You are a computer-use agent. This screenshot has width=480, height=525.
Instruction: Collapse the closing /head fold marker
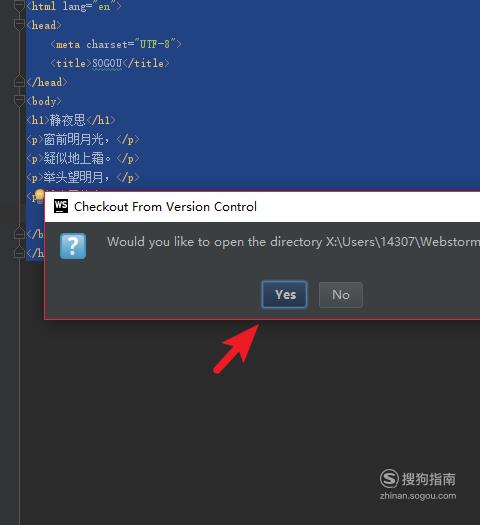coord(20,81)
